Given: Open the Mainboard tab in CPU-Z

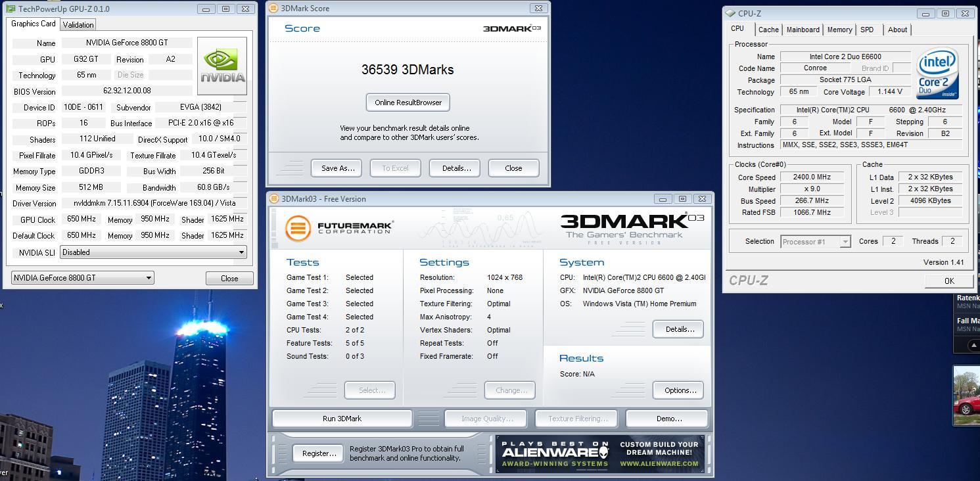Looking at the screenshot, I should [803, 30].
